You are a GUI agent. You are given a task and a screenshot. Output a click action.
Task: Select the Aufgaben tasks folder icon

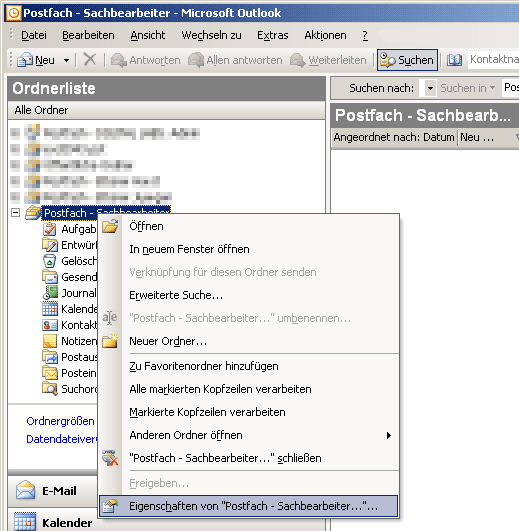coord(50,229)
